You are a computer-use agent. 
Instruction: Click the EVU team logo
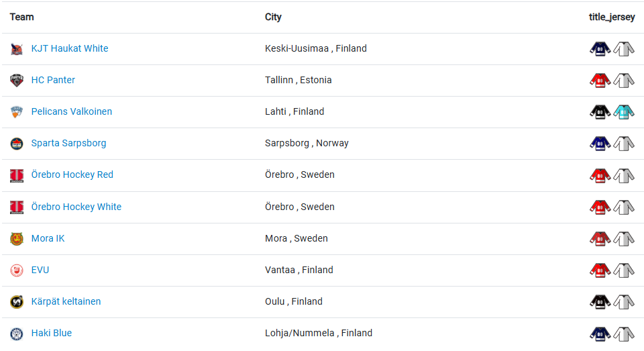17,270
